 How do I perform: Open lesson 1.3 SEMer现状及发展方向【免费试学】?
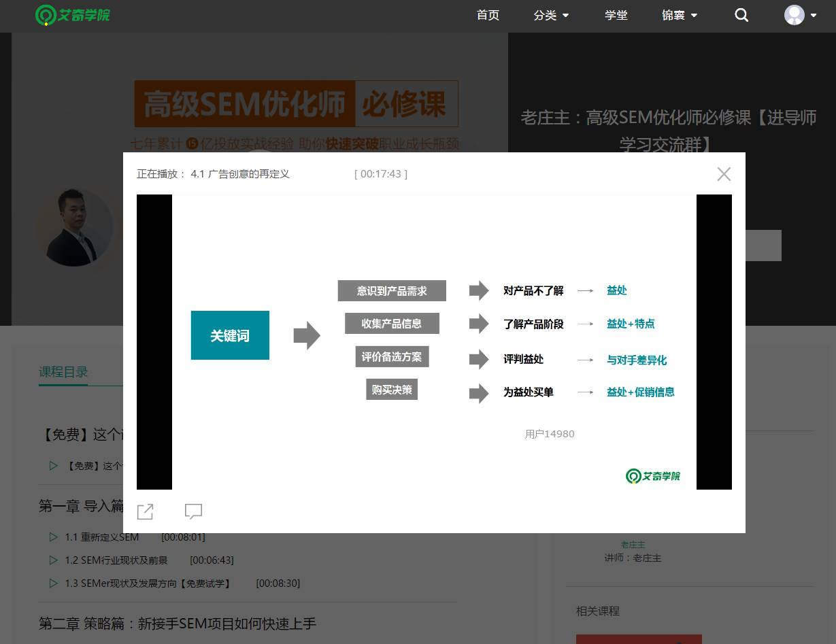(x=148, y=583)
